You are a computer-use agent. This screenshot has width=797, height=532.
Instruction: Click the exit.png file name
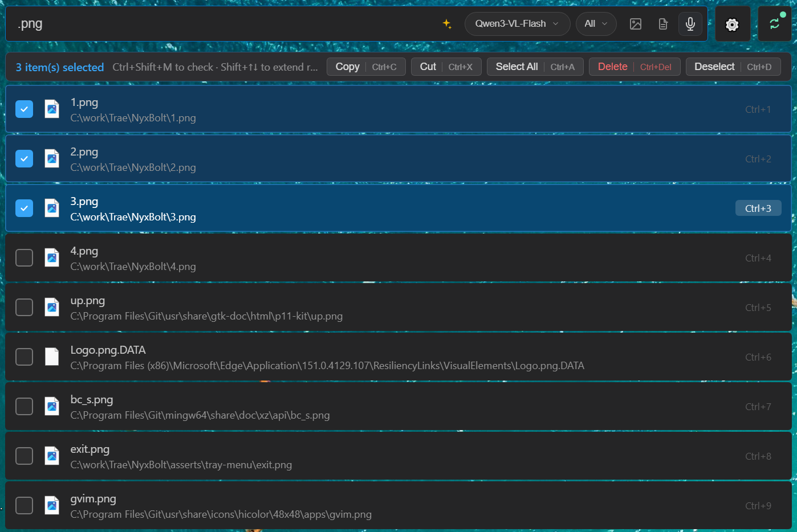[x=90, y=449]
